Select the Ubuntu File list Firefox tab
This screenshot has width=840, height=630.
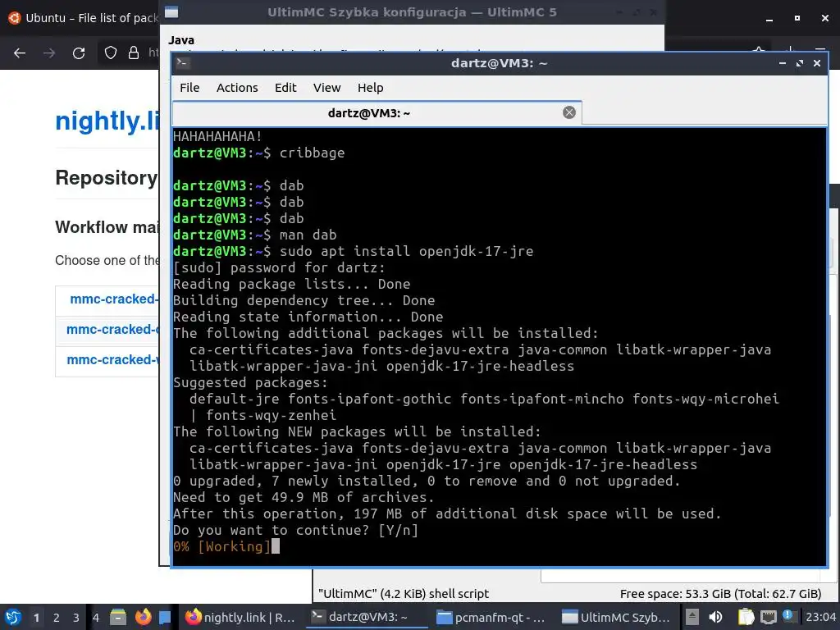tap(84, 18)
